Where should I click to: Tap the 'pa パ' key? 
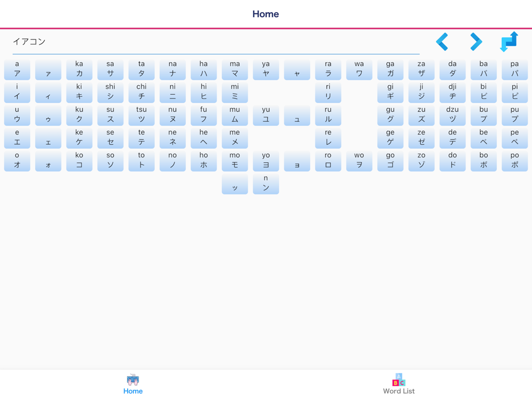click(x=514, y=70)
